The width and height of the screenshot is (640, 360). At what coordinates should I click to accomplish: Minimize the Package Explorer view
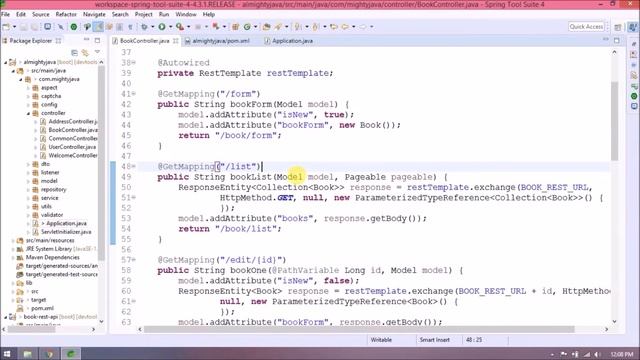pyautogui.click(x=87, y=40)
